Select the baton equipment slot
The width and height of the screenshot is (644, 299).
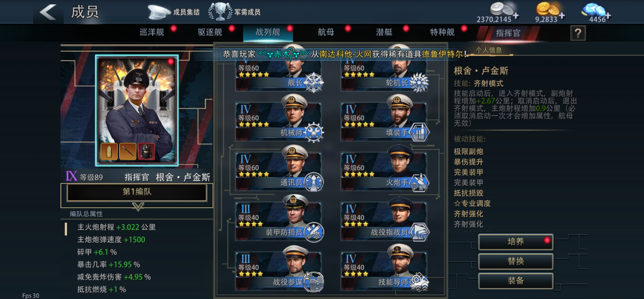[x=128, y=151]
